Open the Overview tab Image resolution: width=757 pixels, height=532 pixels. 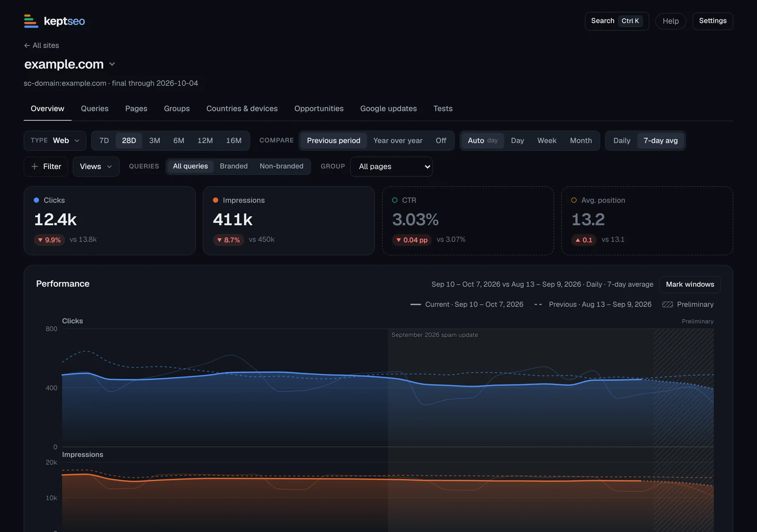click(x=47, y=109)
